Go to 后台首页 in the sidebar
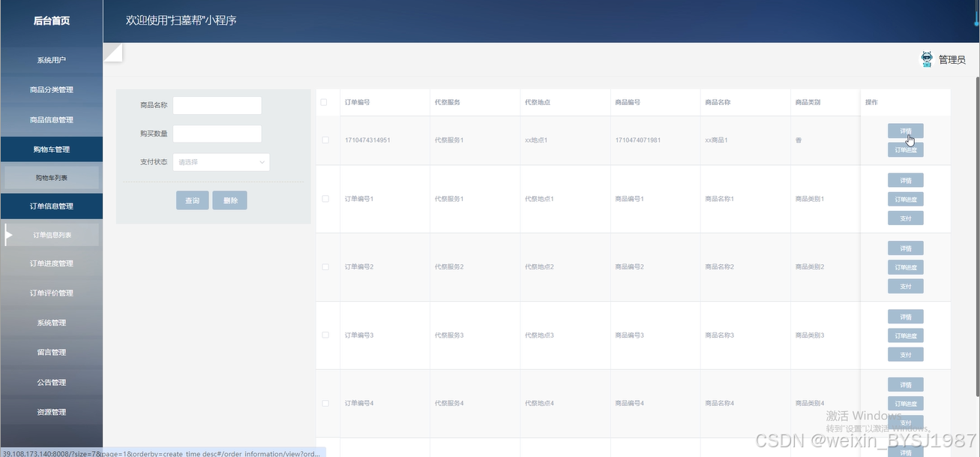 pyautogui.click(x=52, y=21)
